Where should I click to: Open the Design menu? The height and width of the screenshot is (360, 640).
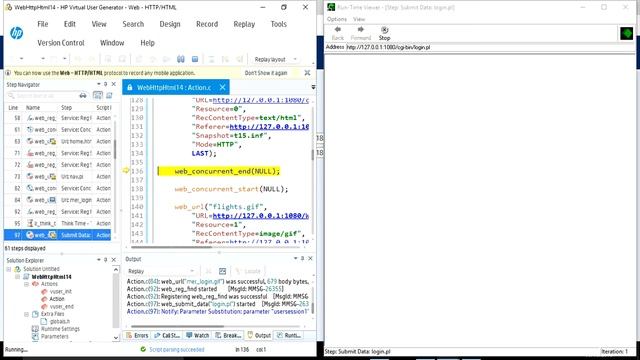[x=170, y=24]
